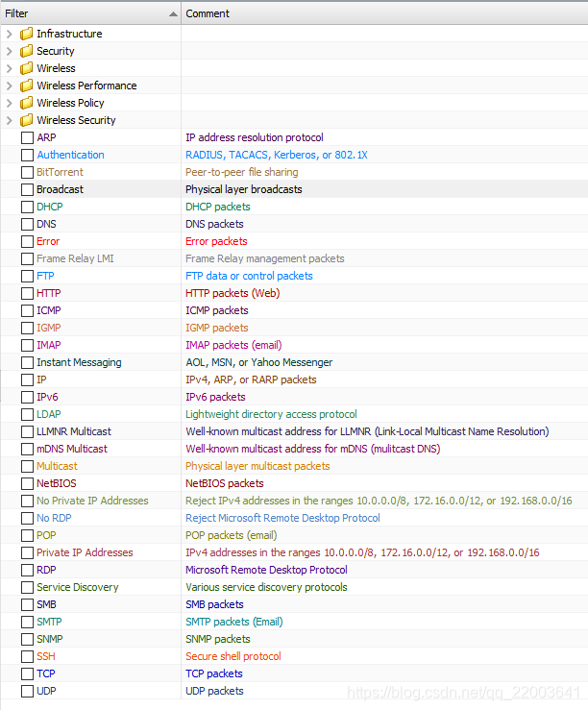Select the 'RDP' filter name

[x=47, y=570]
